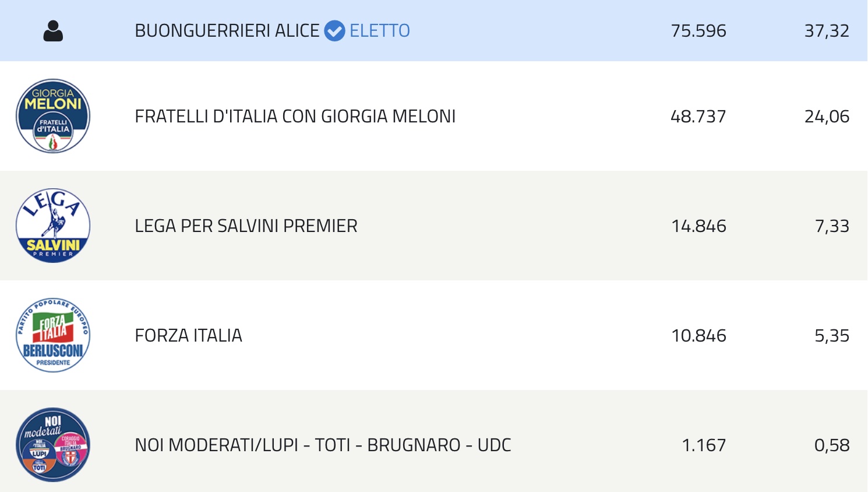Click the 48.737 votes figure
The width and height of the screenshot is (868, 492).
click(698, 117)
